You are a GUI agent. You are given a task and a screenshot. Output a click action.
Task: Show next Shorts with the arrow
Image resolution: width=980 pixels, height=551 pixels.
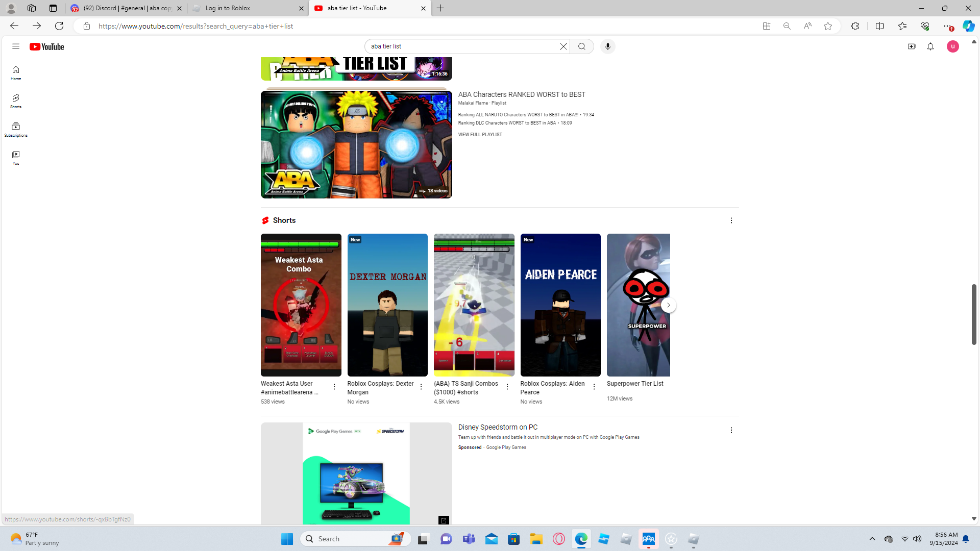tap(669, 305)
